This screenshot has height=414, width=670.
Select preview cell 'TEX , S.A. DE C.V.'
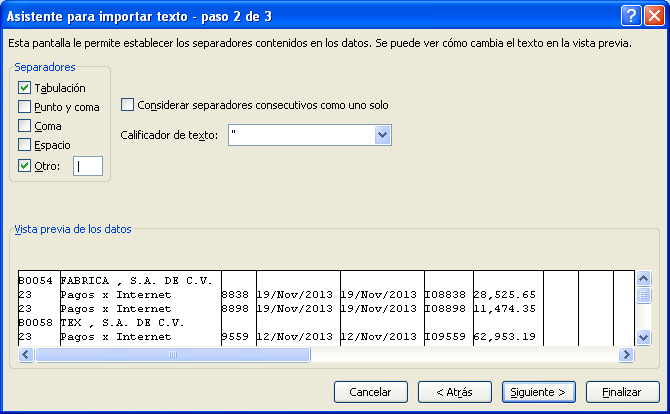123,323
